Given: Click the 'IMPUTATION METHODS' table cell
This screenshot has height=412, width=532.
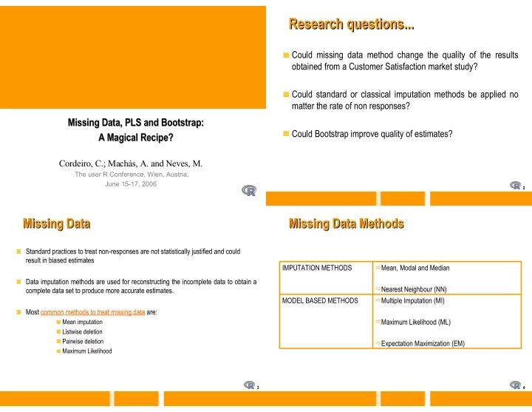Looking at the screenshot, I should coord(326,278).
